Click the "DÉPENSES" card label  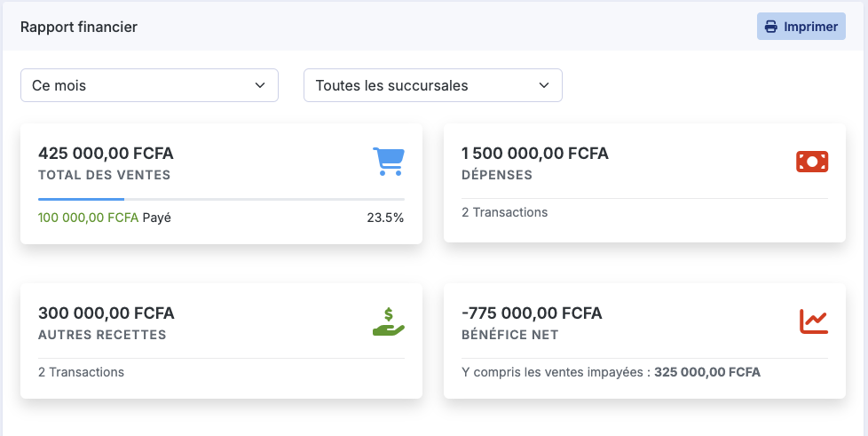click(x=496, y=175)
